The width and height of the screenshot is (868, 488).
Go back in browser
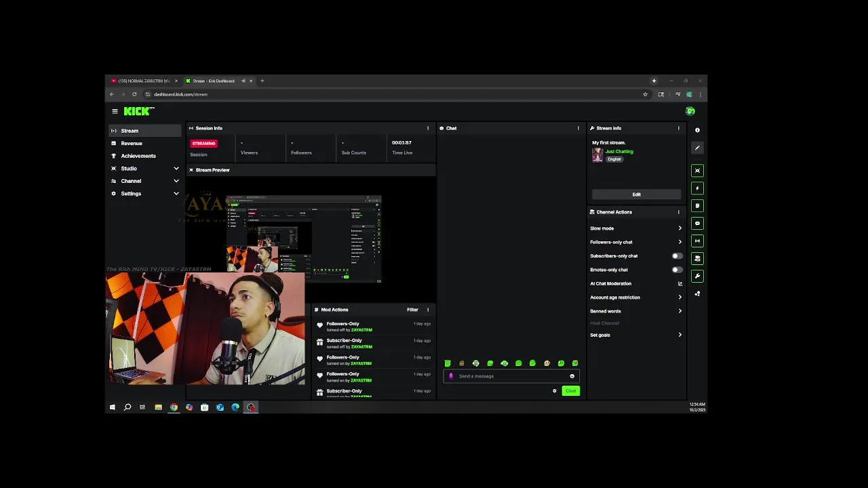(x=112, y=94)
